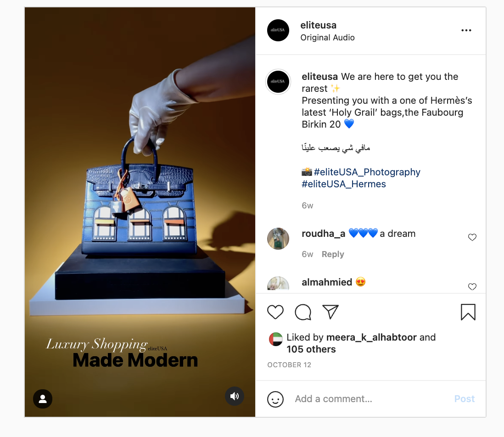Save post with bookmark icon
The height and width of the screenshot is (437, 504).
click(x=468, y=312)
